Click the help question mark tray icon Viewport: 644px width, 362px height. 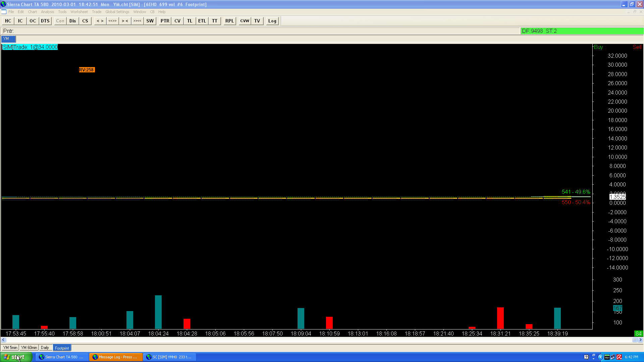(586, 357)
